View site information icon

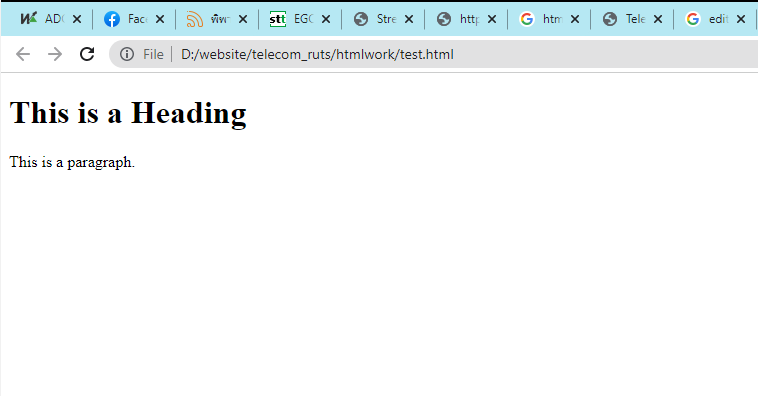tap(127, 54)
